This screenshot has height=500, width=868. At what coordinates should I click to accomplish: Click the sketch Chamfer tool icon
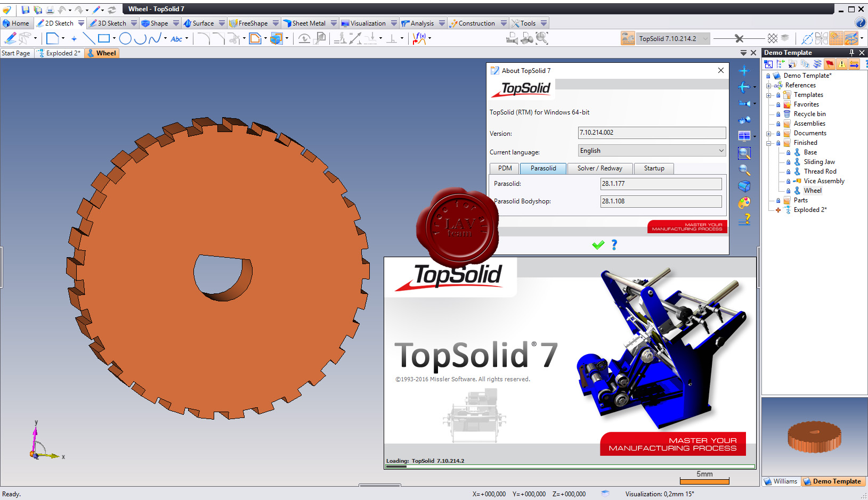(218, 38)
